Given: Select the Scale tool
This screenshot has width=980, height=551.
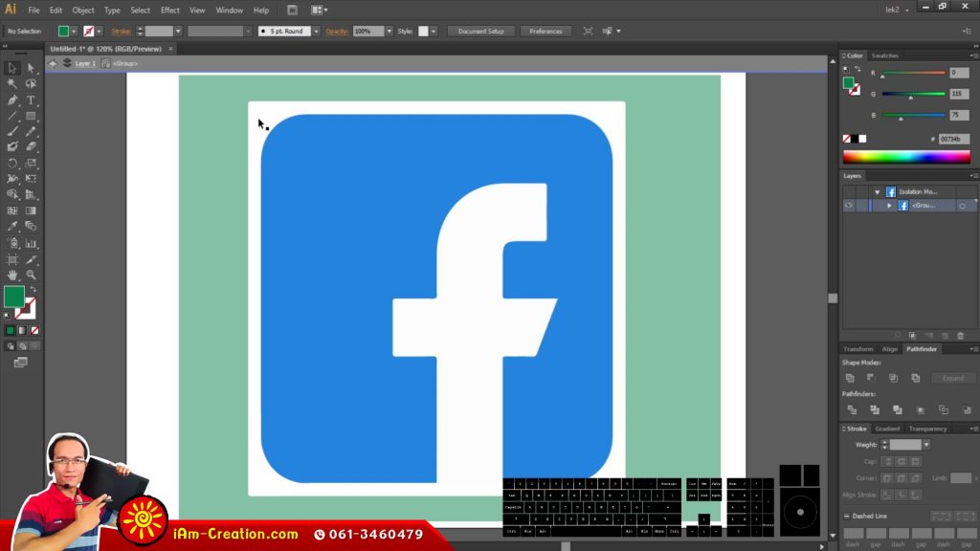Looking at the screenshot, I should pyautogui.click(x=31, y=163).
